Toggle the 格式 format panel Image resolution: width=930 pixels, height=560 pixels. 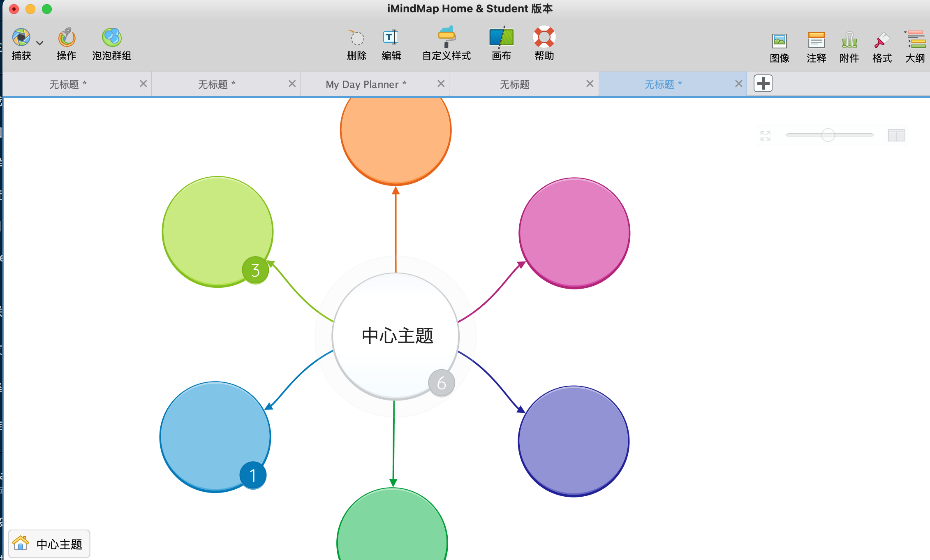click(882, 41)
